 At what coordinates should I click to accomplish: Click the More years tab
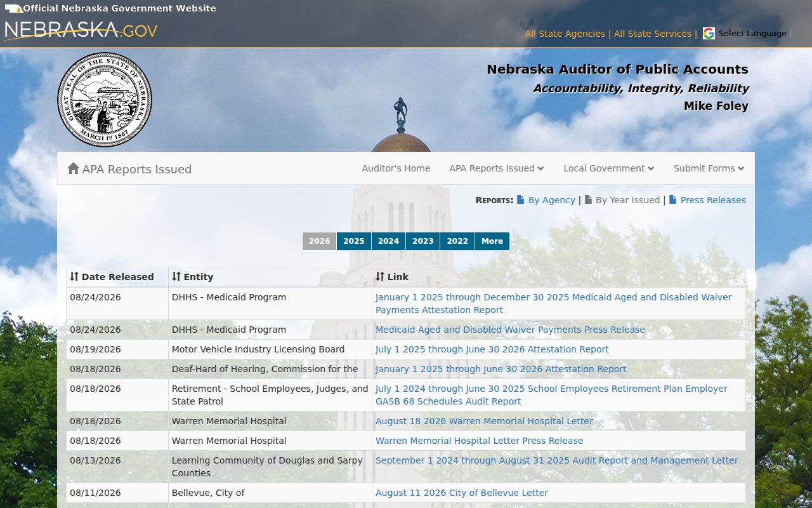pyautogui.click(x=492, y=241)
